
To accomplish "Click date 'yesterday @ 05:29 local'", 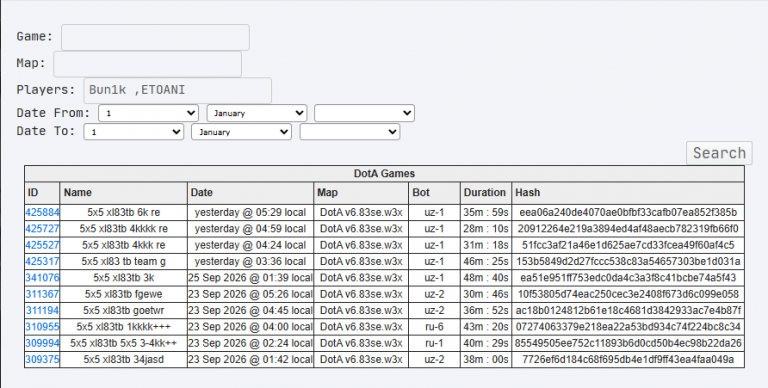I will tap(250, 213).
